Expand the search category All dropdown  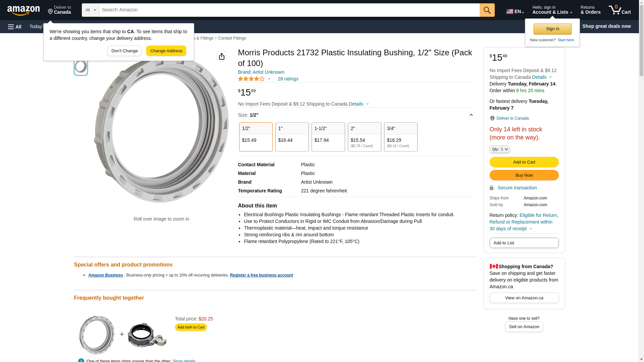coord(91,10)
